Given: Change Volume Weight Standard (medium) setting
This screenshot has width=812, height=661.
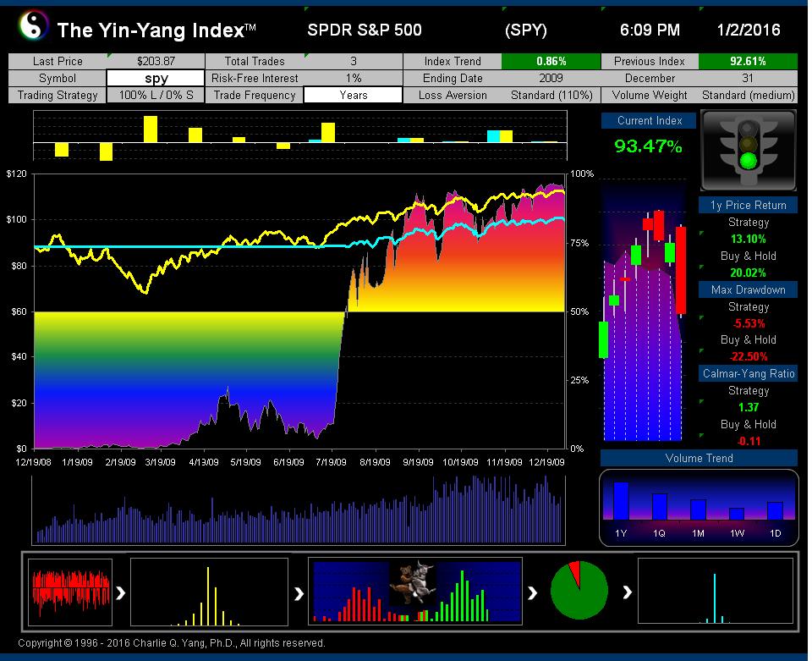Looking at the screenshot, I should pos(748,96).
